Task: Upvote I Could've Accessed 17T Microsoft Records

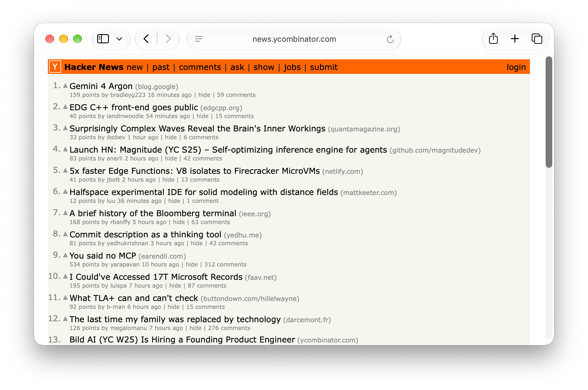Action: [65, 276]
